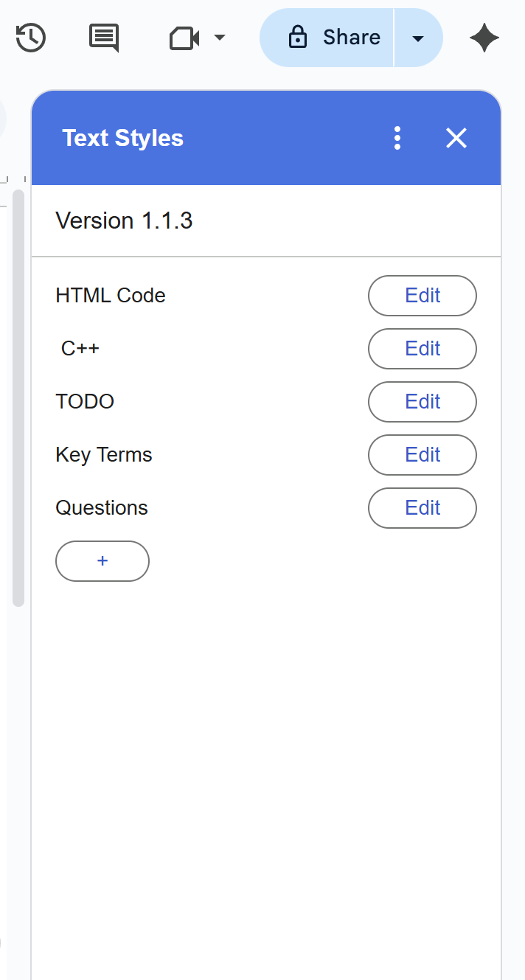Expand the Meet call options dropdown
This screenshot has width=525, height=980.
[218, 38]
